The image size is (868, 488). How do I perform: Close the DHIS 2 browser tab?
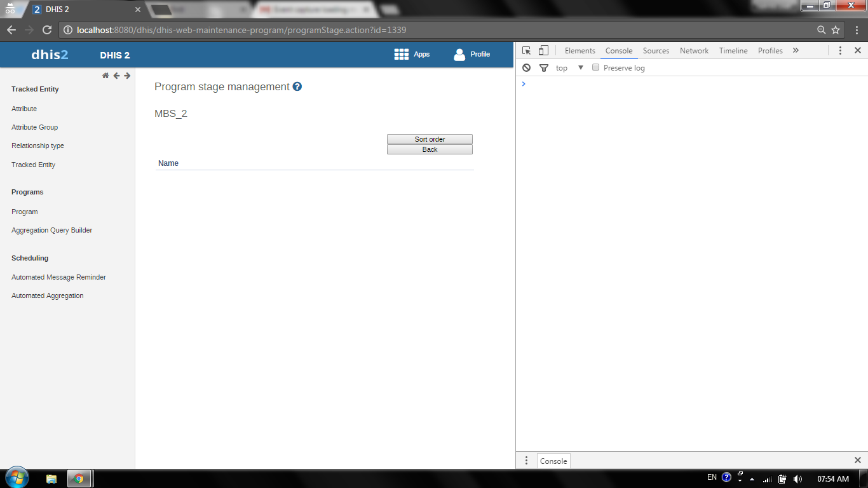coord(138,10)
